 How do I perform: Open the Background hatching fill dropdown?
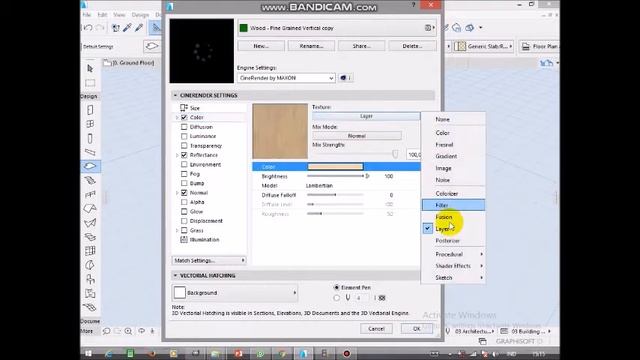click(x=235, y=293)
